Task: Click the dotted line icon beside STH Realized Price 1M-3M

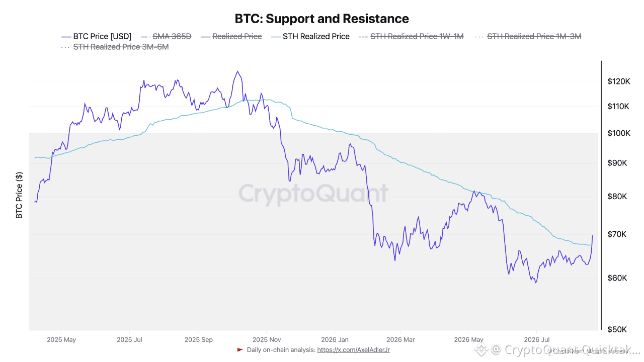Action: tap(480, 37)
